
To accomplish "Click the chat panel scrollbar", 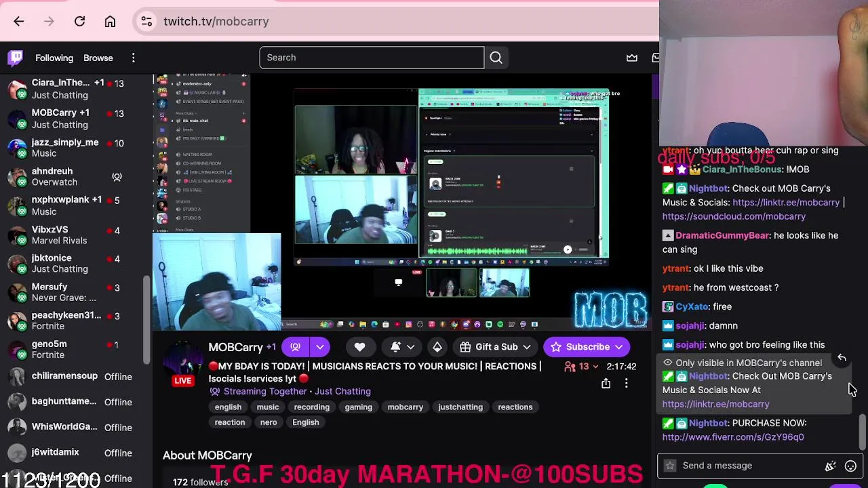I will 862,432.
